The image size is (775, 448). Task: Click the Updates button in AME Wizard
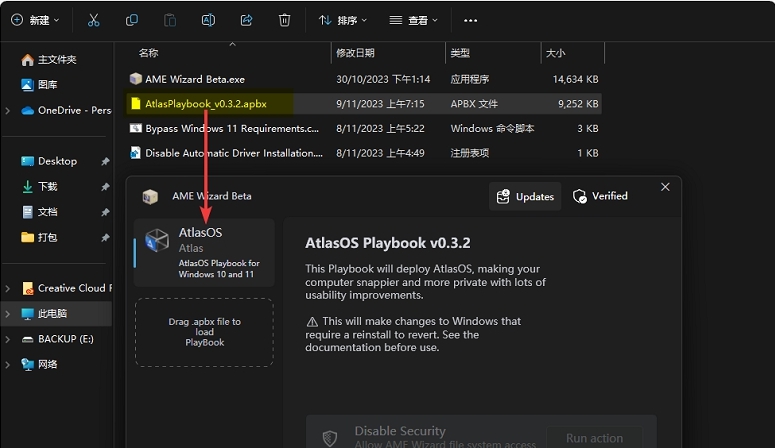pyautogui.click(x=525, y=197)
